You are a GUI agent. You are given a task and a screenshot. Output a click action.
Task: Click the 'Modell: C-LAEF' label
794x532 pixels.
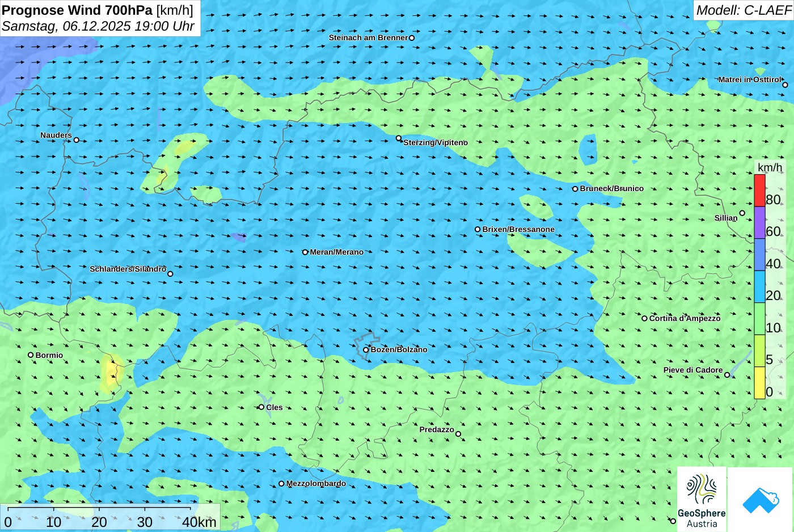point(744,10)
